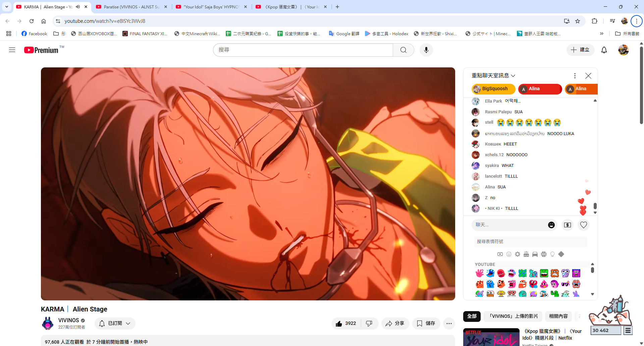Select the YouTube emoji category icon
644x346 pixels.
click(500, 254)
